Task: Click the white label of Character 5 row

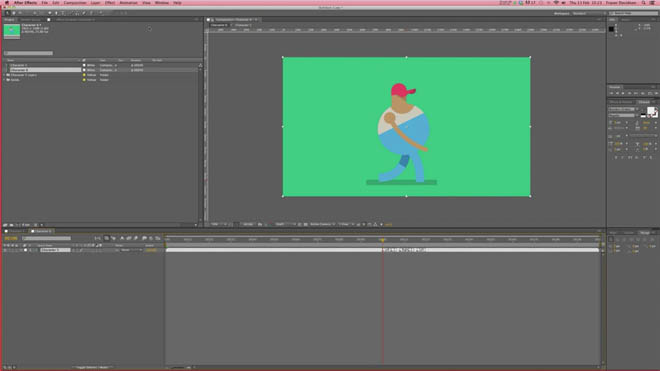Action: point(84,65)
